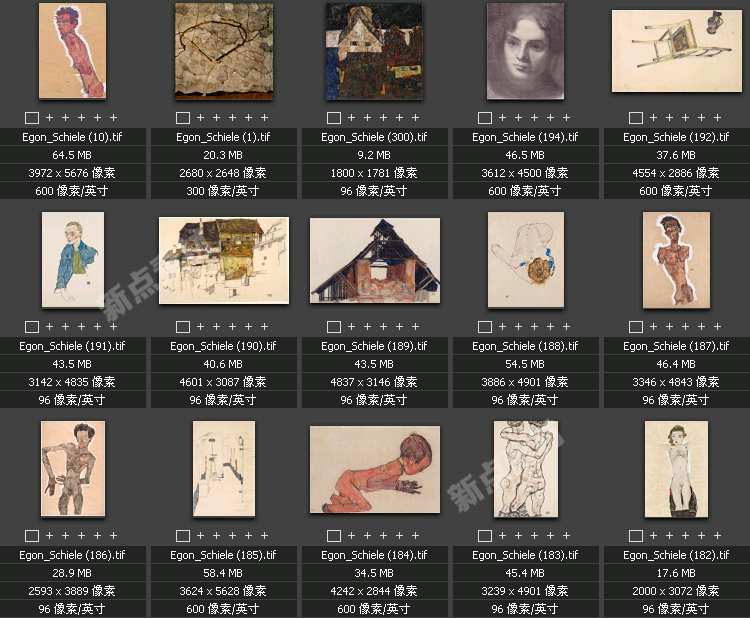Open the woman's portrait thumbnail Egon_Schiele (194)
This screenshot has height=618, width=750.
point(525,51)
